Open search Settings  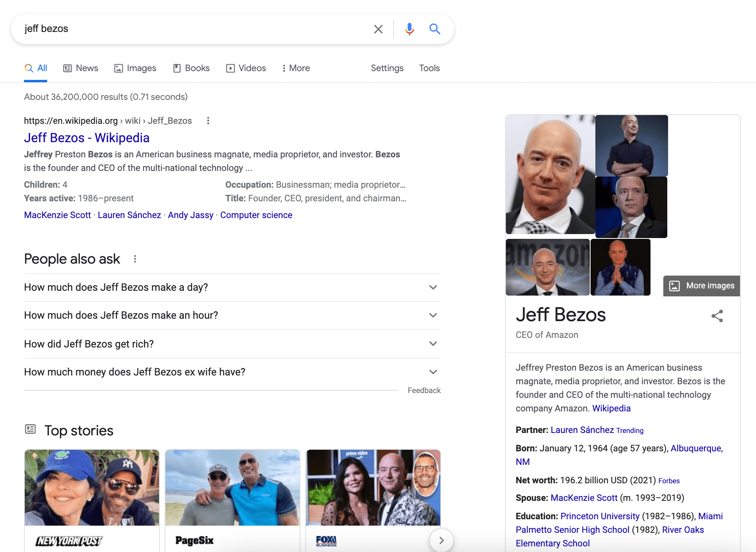[x=387, y=68]
